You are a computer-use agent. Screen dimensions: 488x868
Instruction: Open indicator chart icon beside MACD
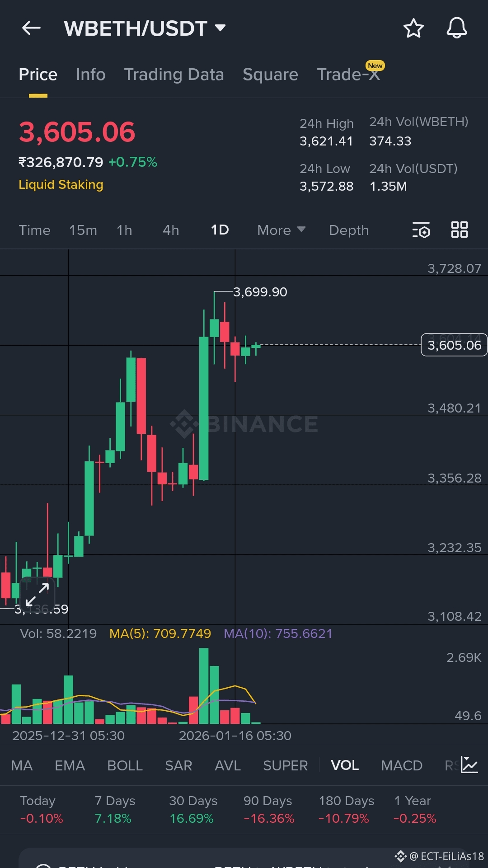click(x=469, y=765)
